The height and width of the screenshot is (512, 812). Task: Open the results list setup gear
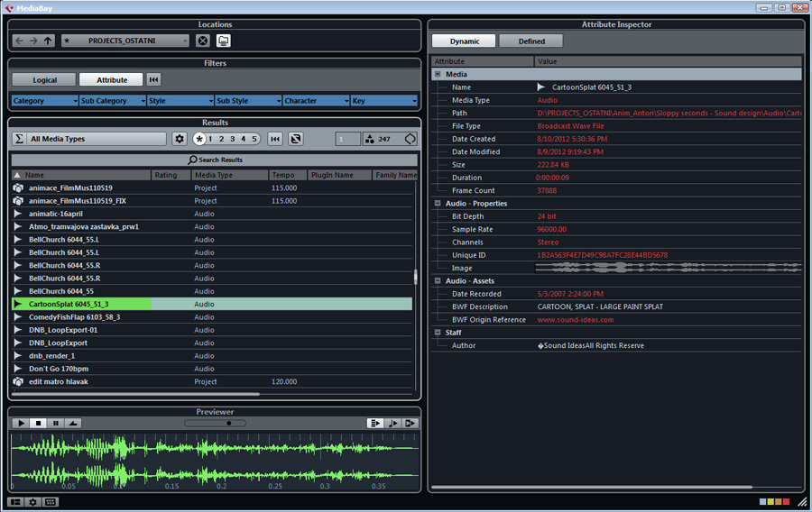coord(180,139)
